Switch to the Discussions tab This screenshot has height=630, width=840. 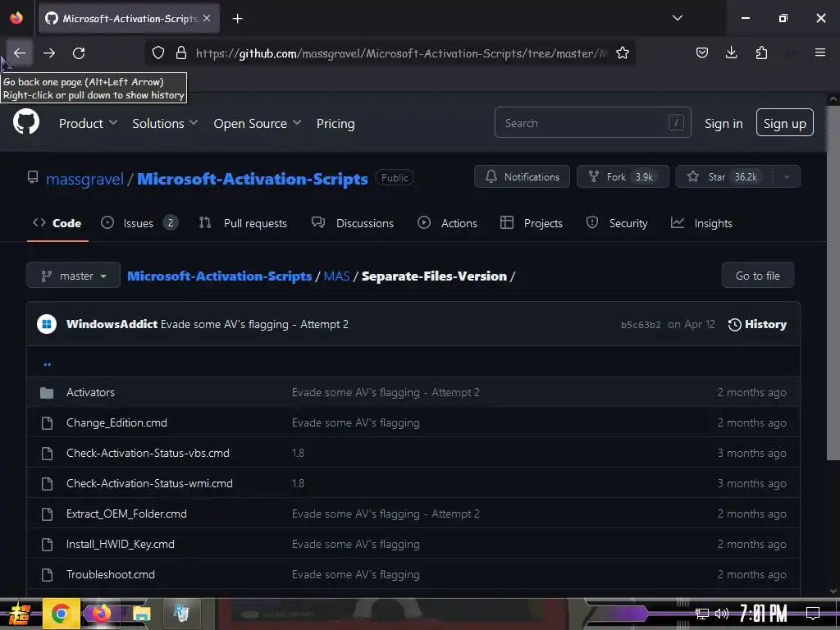click(353, 223)
